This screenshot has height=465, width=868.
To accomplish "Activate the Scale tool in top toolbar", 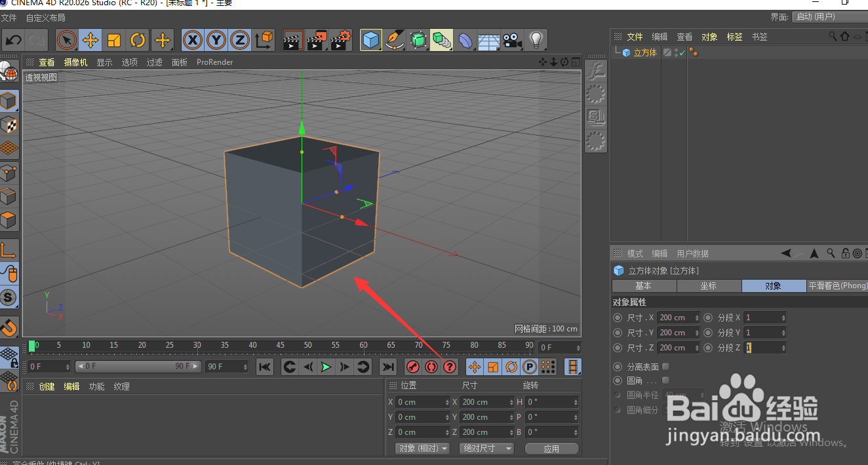I will point(114,40).
